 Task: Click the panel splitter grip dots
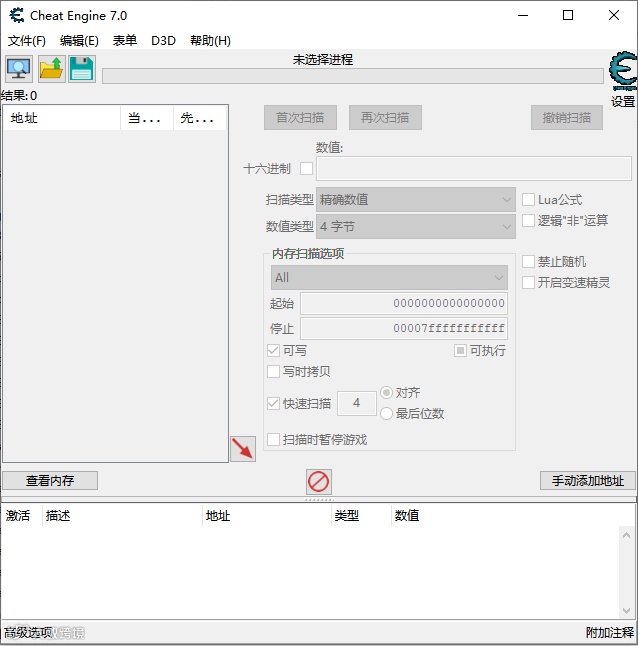[319, 499]
